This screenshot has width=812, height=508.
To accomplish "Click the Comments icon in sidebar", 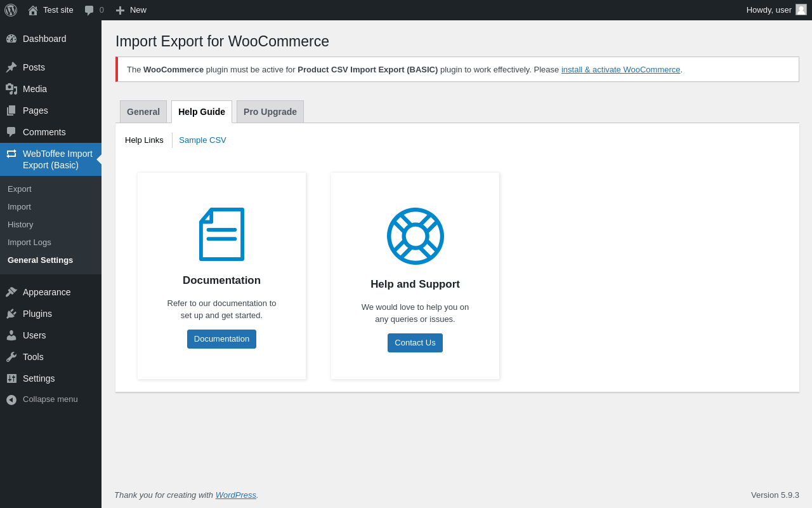I will 11,132.
